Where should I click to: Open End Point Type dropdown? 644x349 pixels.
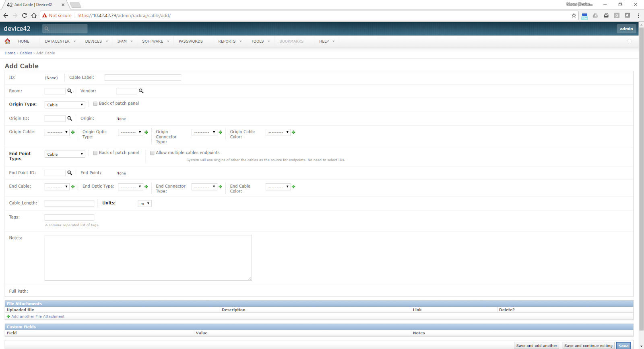[x=65, y=154]
